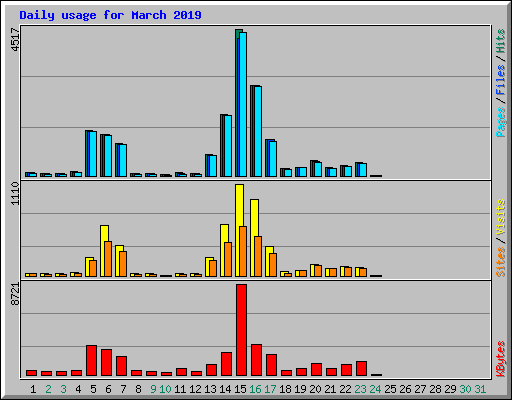Click day label '5' on the x-axis

93,389
